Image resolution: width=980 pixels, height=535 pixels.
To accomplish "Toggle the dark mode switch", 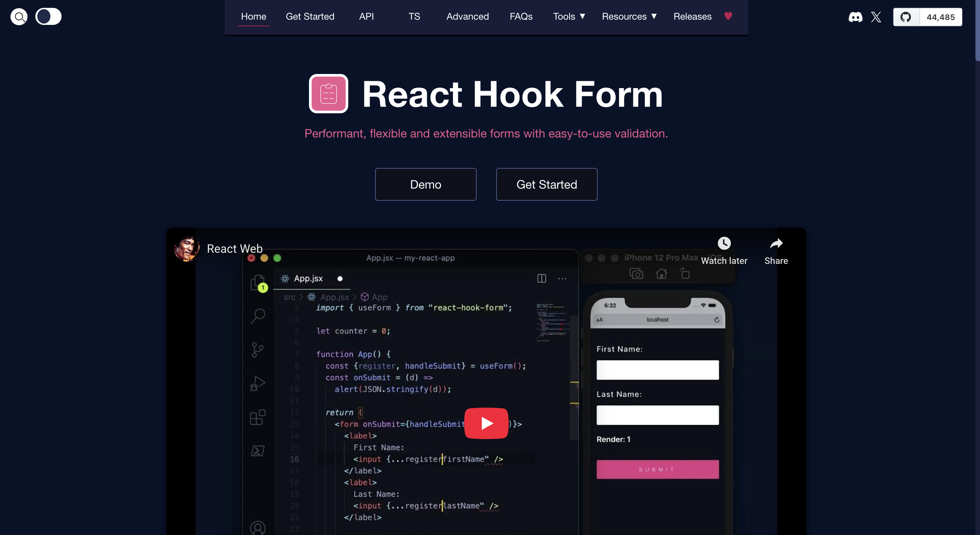I will point(48,16).
